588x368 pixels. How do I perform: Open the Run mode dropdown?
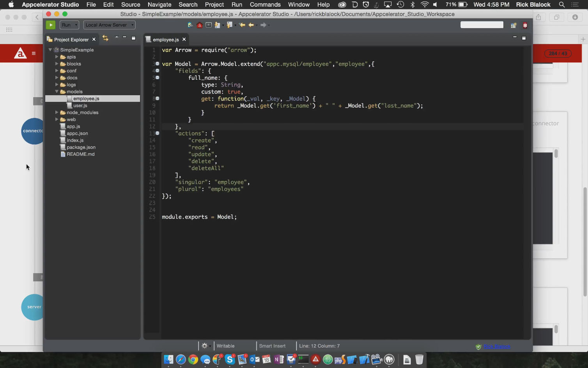[x=69, y=25]
